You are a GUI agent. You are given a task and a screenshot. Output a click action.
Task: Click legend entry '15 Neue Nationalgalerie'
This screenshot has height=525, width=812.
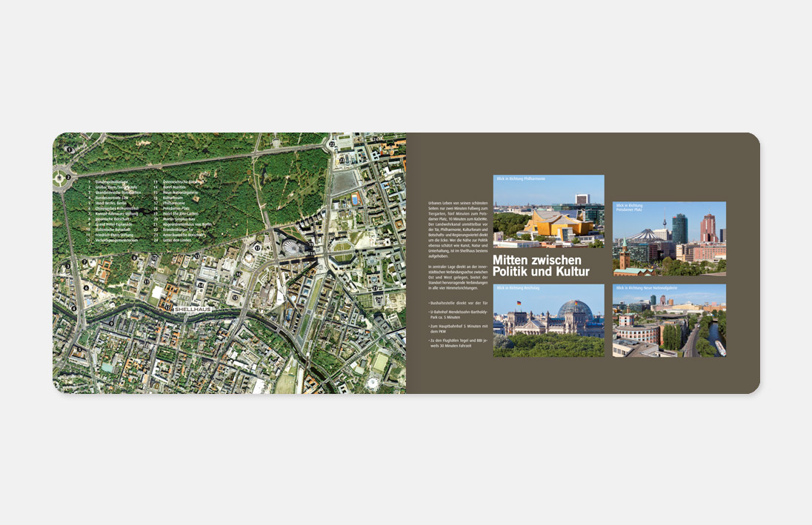click(x=176, y=193)
